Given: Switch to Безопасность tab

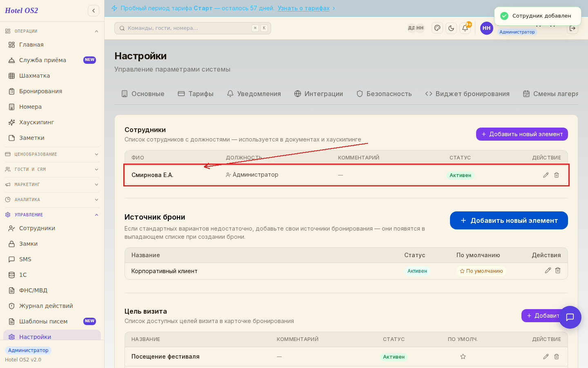Looking at the screenshot, I should (x=384, y=94).
